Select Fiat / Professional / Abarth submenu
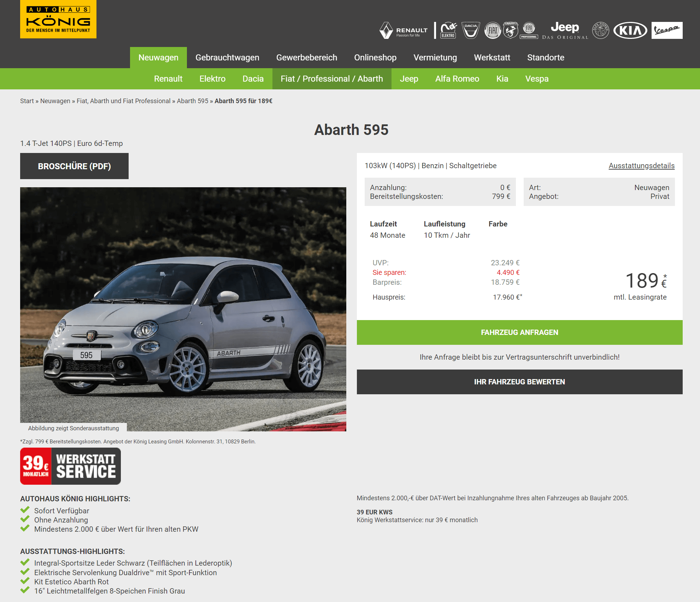Viewport: 700px width, 602px height. pos(332,79)
